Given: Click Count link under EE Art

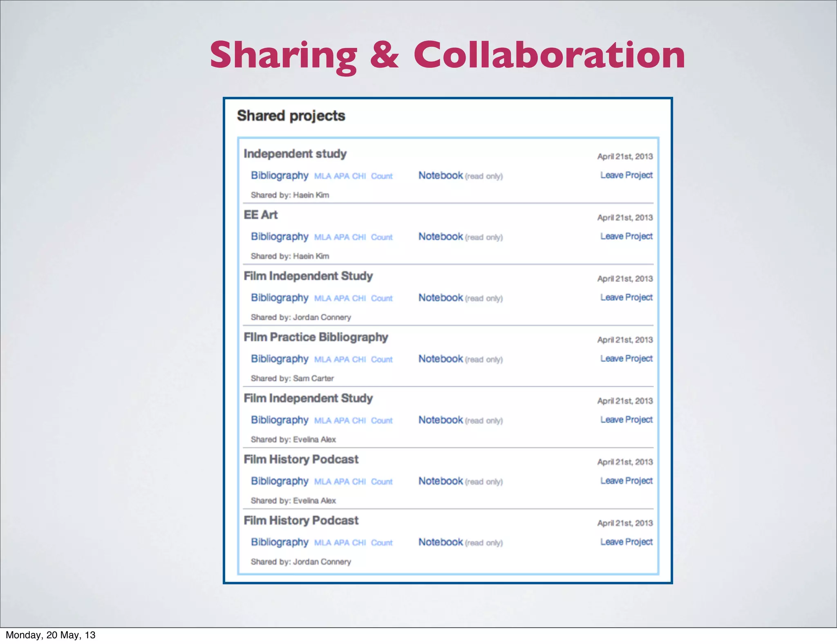Looking at the screenshot, I should tap(382, 237).
